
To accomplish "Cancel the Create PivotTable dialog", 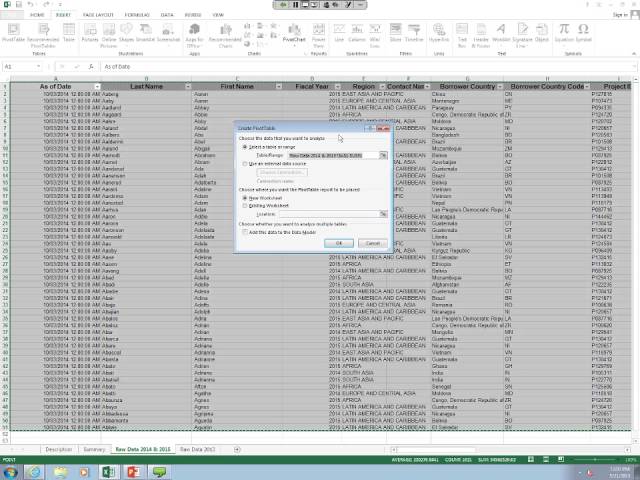I will point(372,243).
